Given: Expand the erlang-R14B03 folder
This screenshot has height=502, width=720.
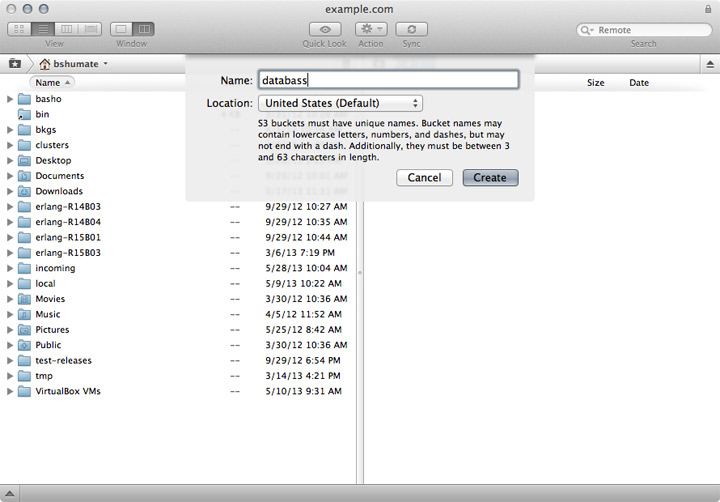Looking at the screenshot, I should click(10, 207).
